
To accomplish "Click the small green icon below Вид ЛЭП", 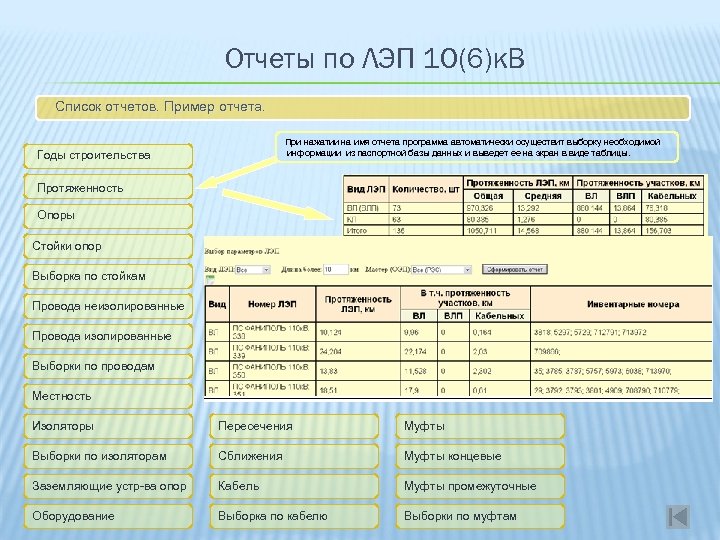I will [210, 279].
